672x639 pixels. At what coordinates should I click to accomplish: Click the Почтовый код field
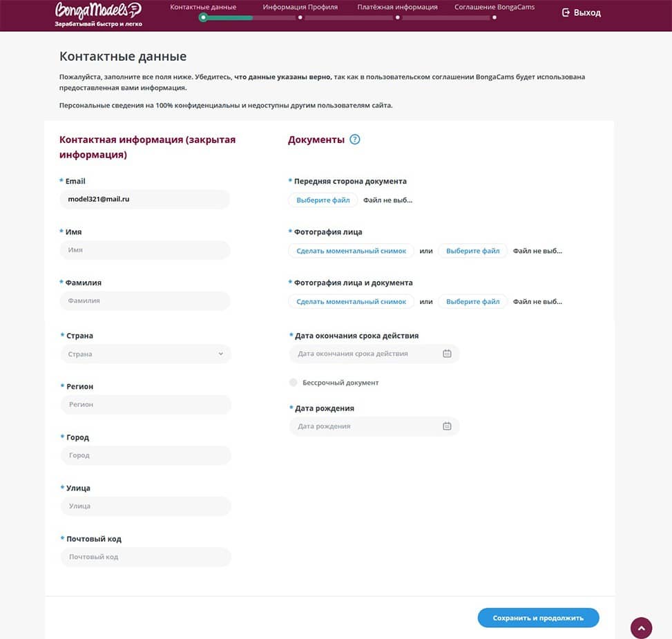click(145, 557)
